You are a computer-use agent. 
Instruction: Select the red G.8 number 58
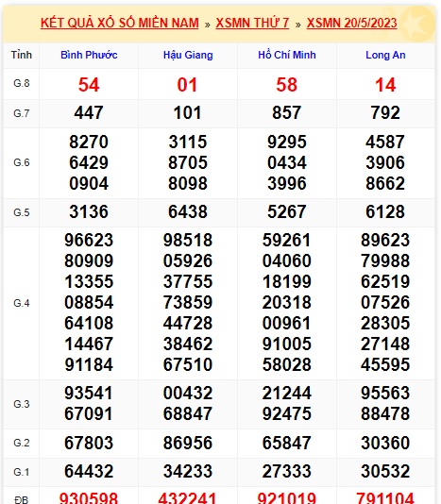(x=286, y=85)
